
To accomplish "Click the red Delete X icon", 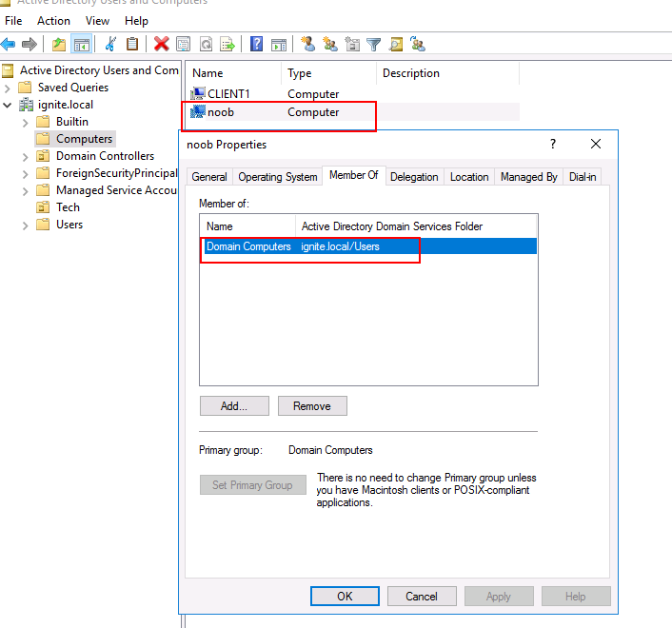I will 162,44.
